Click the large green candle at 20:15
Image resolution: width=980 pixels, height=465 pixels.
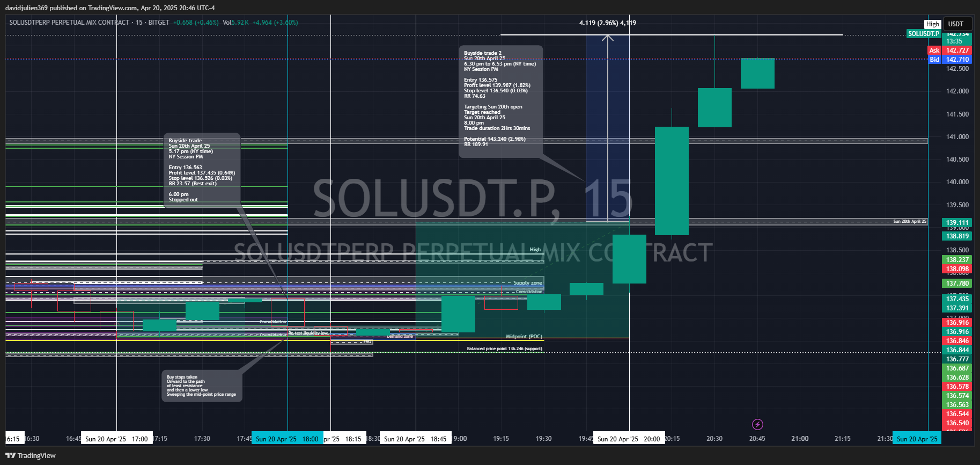click(x=672, y=181)
